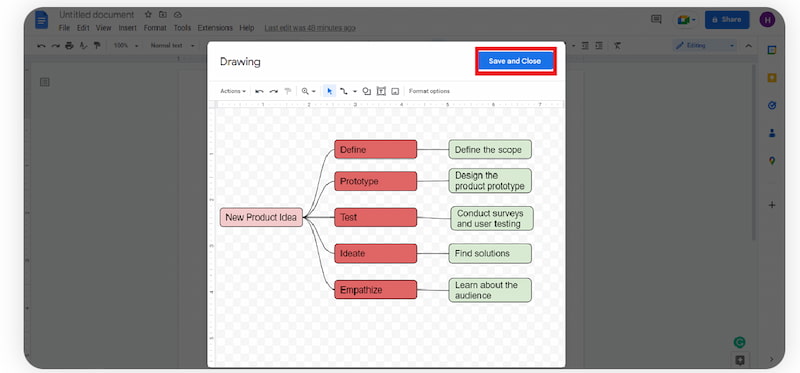This screenshot has width=800, height=373.
Task: Open the account avatar H
Action: point(767,20)
